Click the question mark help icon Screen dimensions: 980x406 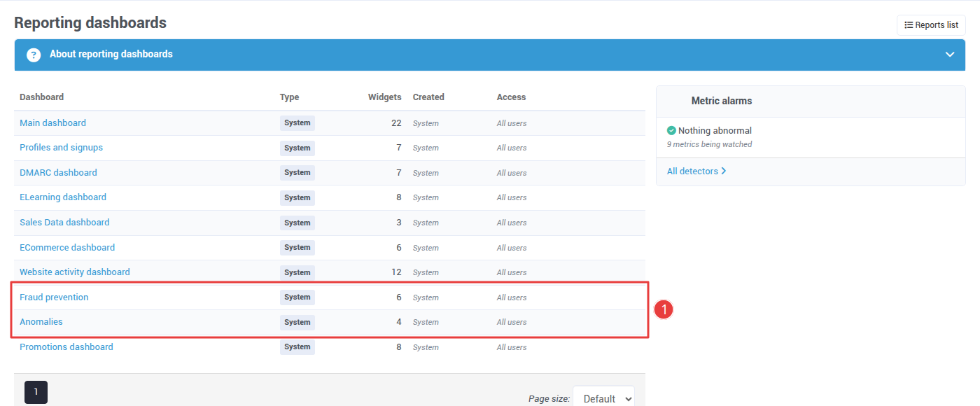coord(34,55)
